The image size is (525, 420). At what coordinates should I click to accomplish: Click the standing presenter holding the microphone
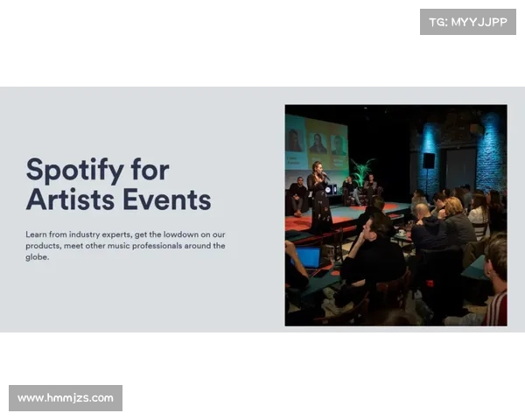point(318,197)
